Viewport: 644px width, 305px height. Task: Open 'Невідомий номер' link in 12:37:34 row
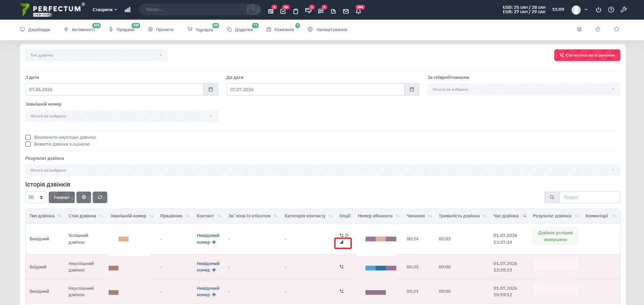208,239
